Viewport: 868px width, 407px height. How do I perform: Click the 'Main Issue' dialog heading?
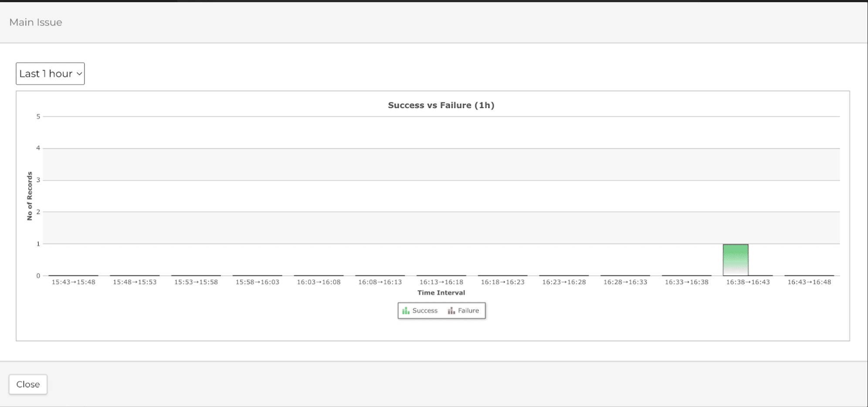coord(36,22)
